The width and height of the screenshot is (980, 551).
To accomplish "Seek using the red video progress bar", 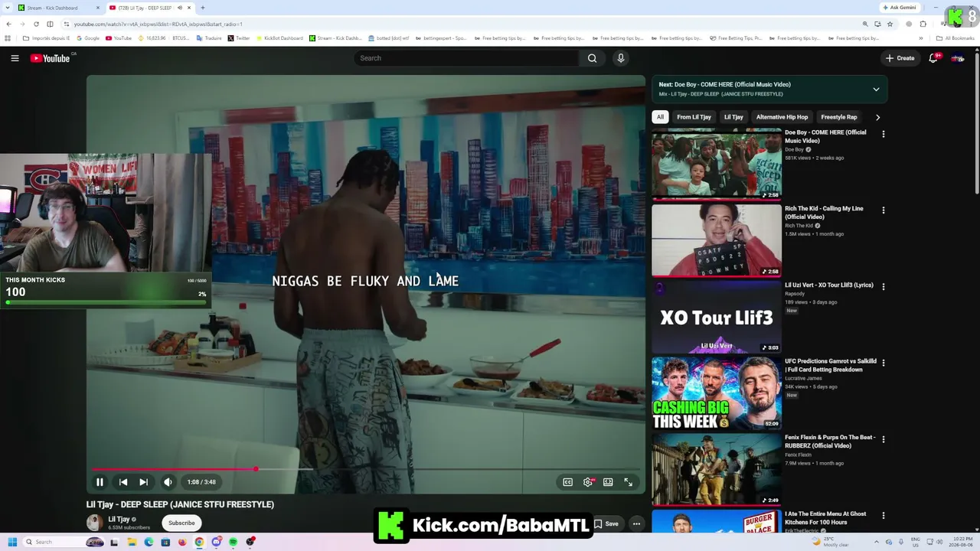I will coord(366,469).
